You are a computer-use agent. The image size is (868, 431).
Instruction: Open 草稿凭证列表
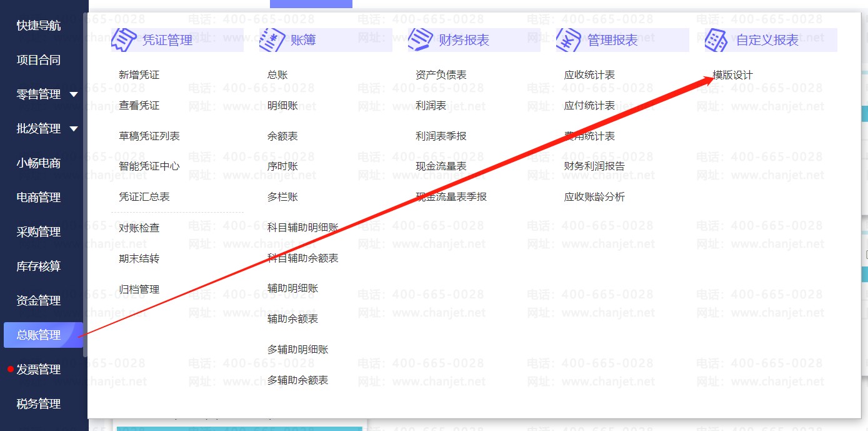coord(149,136)
